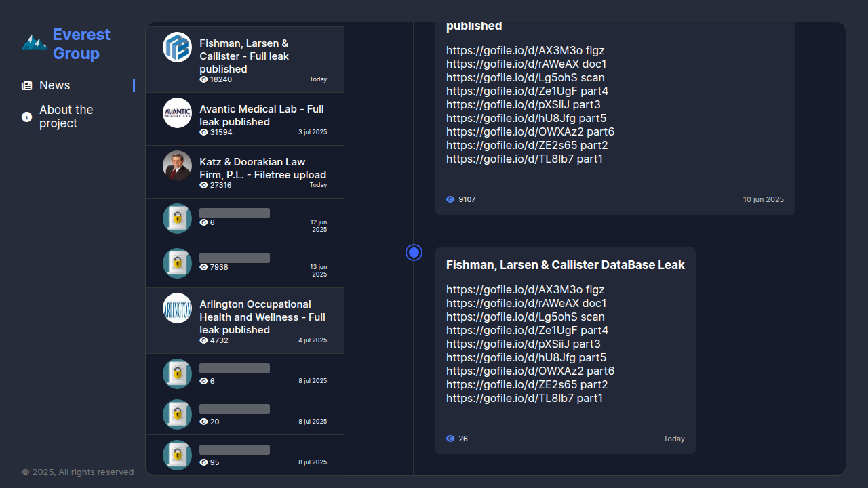
Task: Click the Katz & Doorakian portrait thumbnail
Action: 177,165
